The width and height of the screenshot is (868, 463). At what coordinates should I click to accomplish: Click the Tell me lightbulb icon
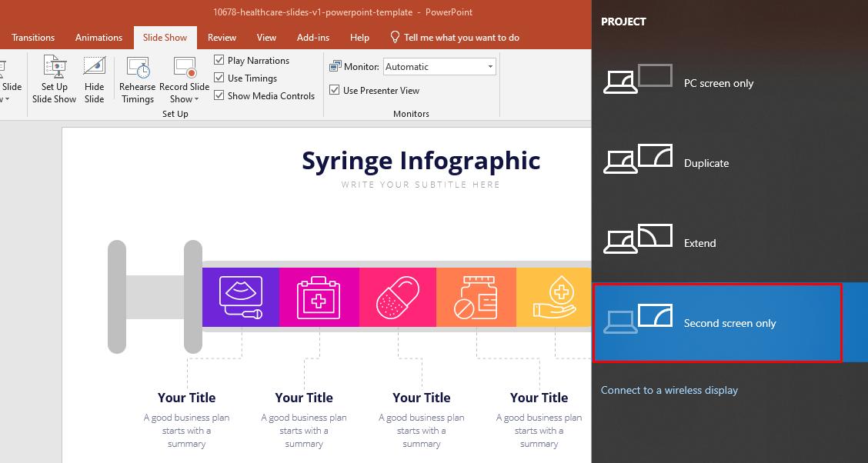[x=395, y=36]
